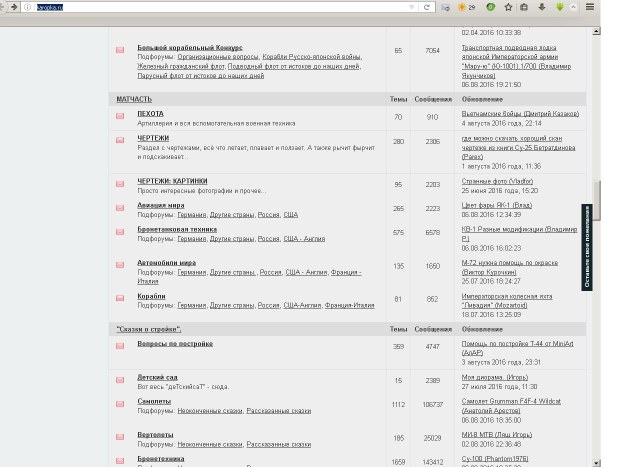Click the site info icon in address bar

(27, 7)
